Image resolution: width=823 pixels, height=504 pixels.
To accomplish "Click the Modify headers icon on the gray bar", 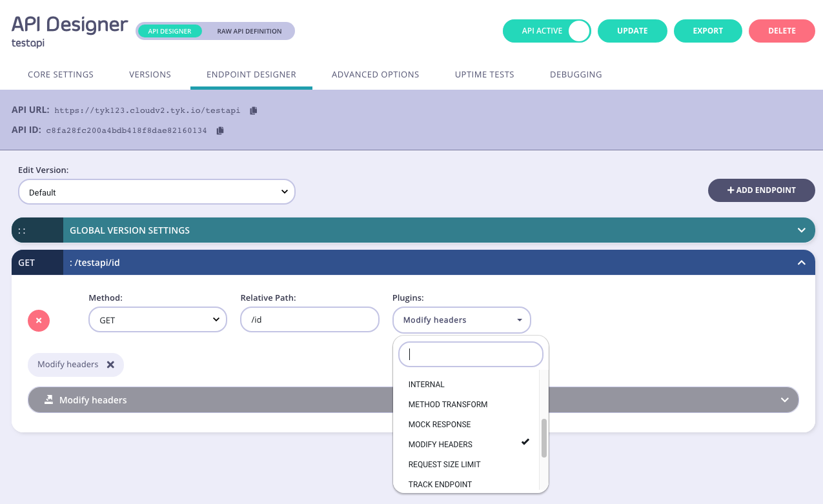I will pyautogui.click(x=48, y=399).
